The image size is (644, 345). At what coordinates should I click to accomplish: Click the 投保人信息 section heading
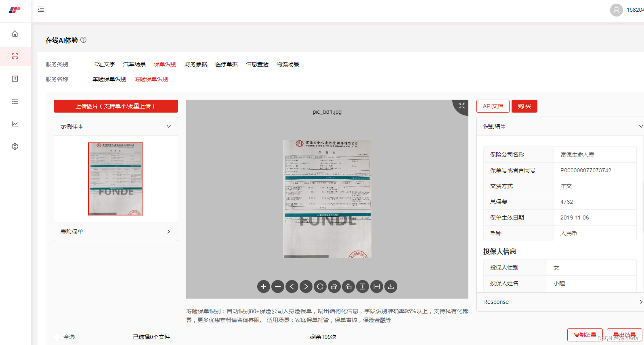[500, 251]
